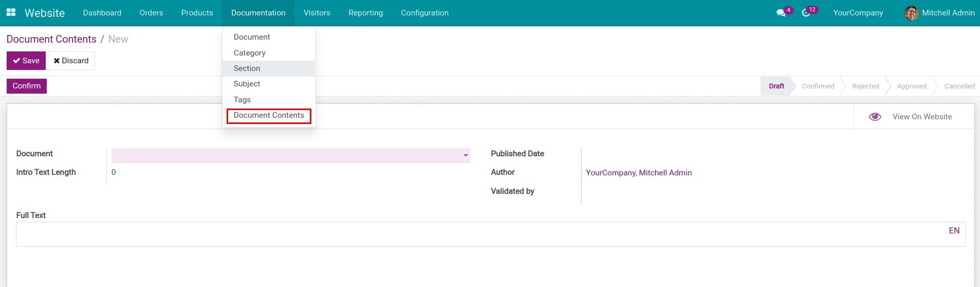This screenshot has width=980, height=287.
Task: Select Tags from the Documentation menu
Action: pyautogui.click(x=242, y=100)
